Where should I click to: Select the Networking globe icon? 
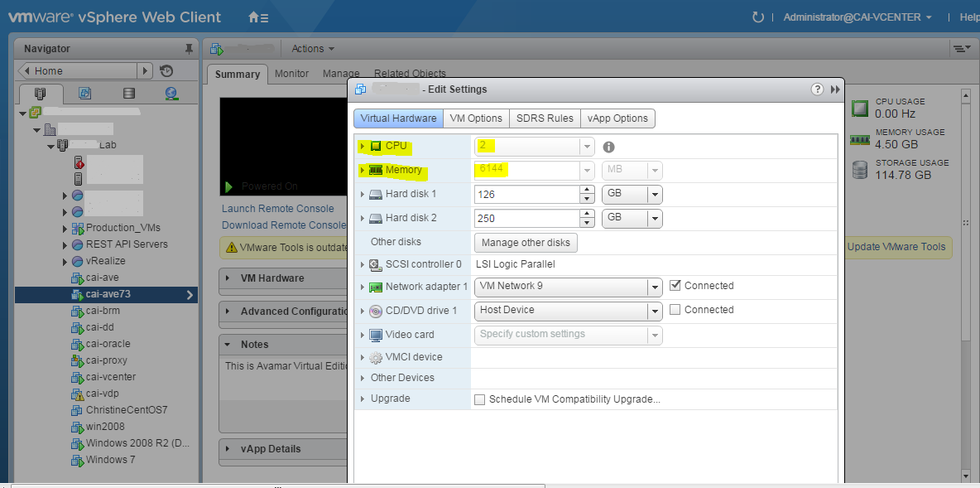click(x=171, y=94)
